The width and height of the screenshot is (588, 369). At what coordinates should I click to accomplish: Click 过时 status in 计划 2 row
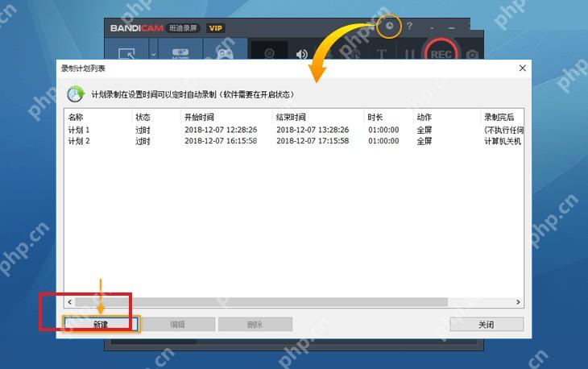(143, 141)
